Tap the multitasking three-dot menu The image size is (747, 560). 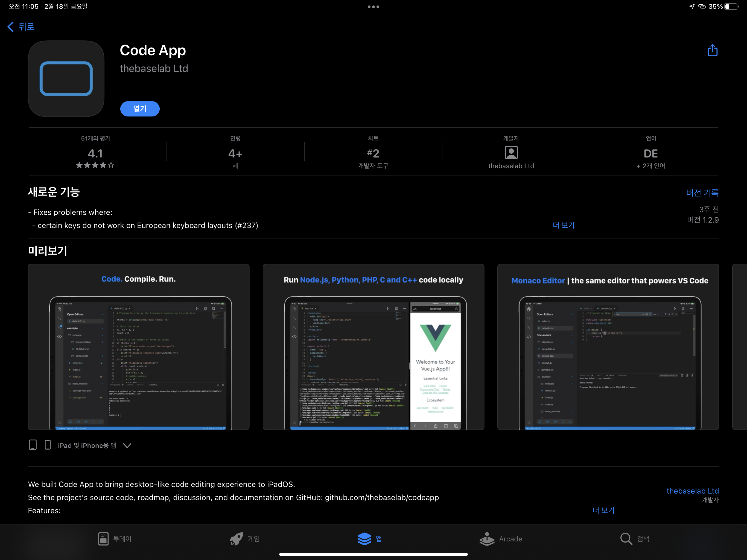click(373, 7)
